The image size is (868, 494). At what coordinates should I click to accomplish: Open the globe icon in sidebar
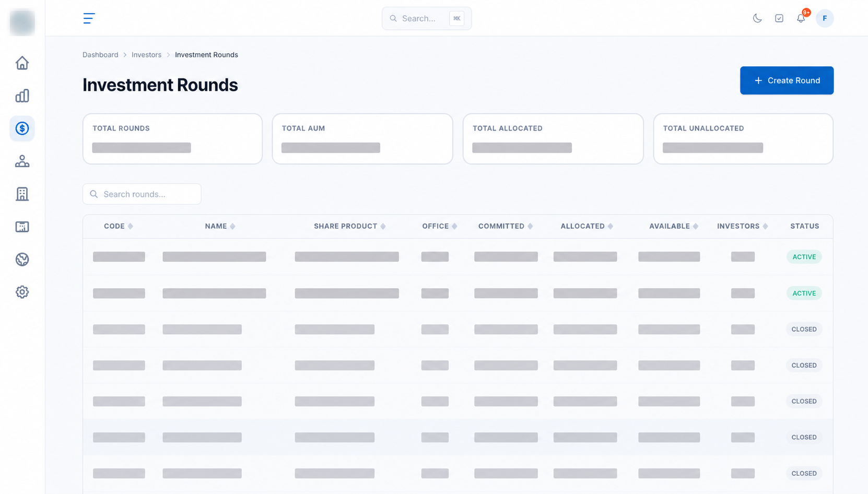click(22, 260)
